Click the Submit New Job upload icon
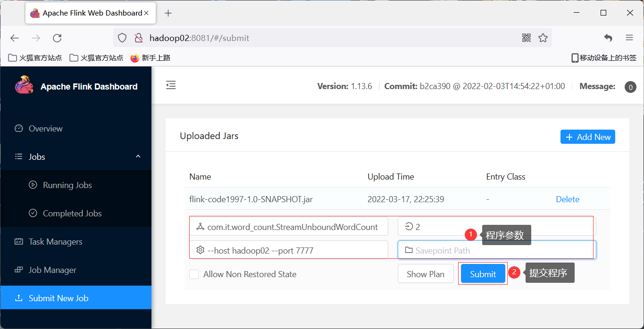Viewport: 644px width, 329px height. coord(19,298)
